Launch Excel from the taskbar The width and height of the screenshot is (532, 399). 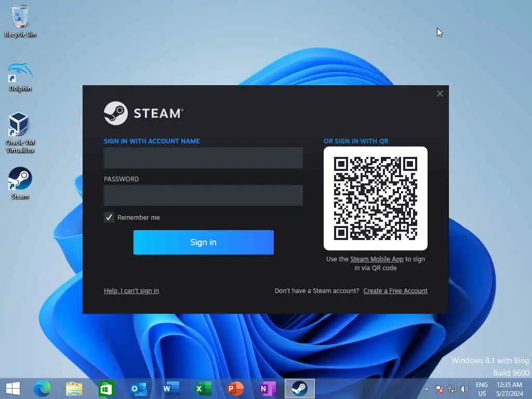point(203,389)
